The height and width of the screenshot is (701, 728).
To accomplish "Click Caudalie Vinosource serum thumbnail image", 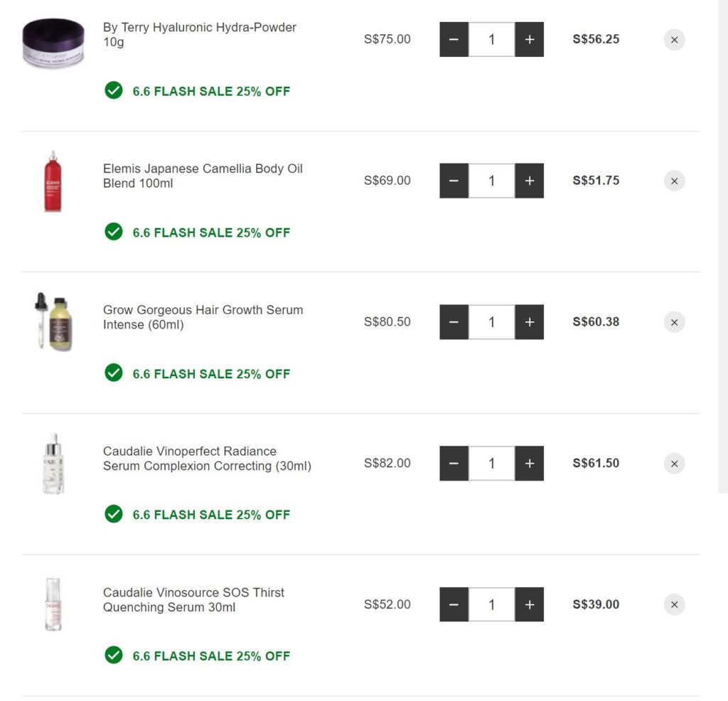I will (53, 605).
